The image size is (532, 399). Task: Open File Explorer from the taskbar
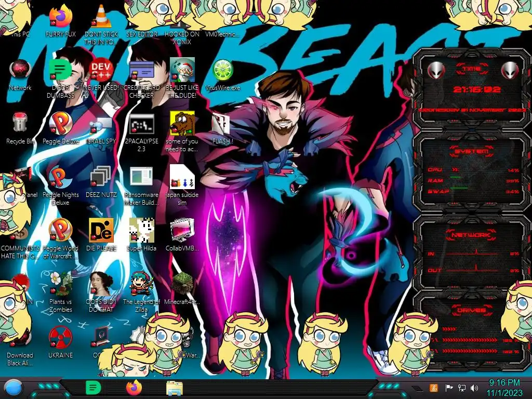point(175,389)
